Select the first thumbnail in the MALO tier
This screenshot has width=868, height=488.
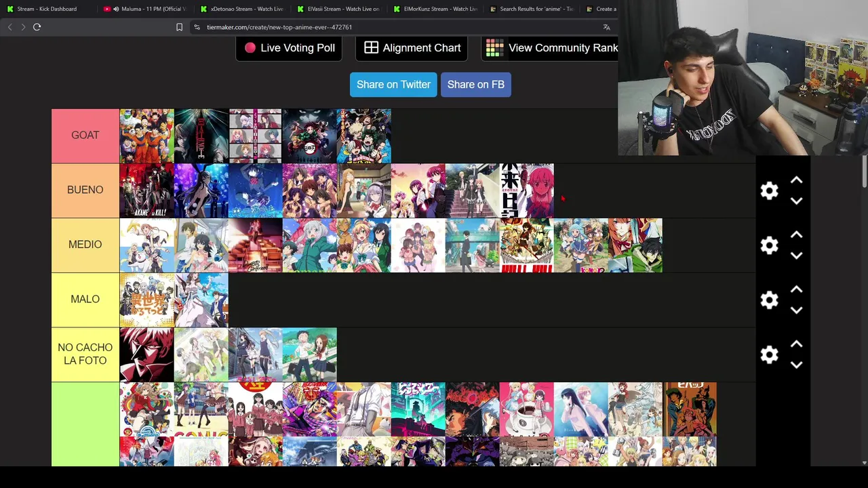[146, 300]
